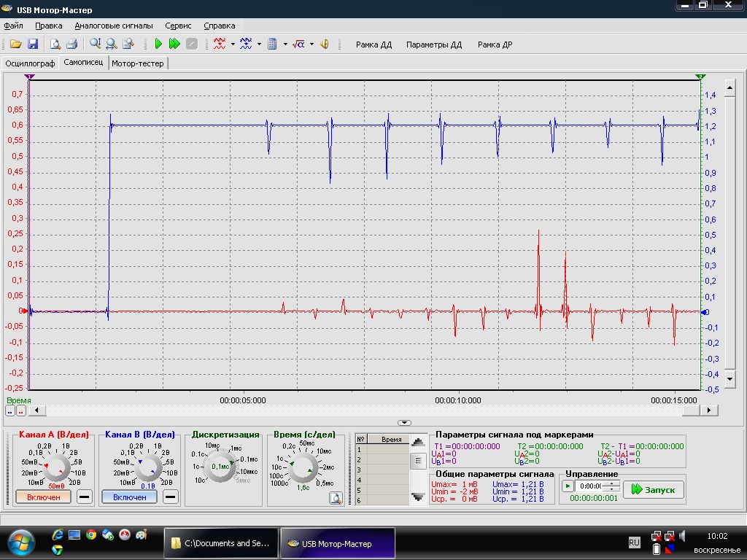Click the red waveform channel A icon
Screen dimensions: 747x560
click(x=220, y=44)
